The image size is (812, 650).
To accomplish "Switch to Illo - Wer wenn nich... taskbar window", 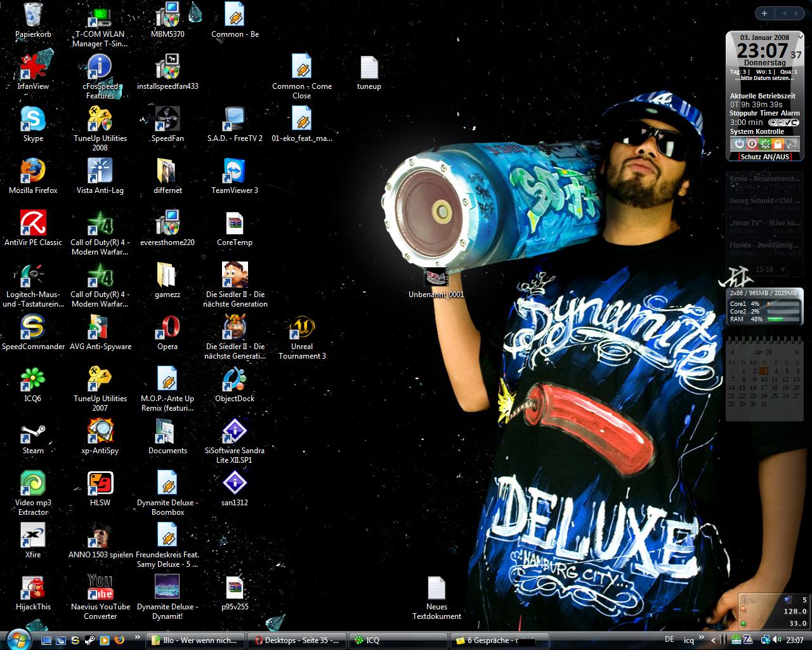I will [x=195, y=640].
